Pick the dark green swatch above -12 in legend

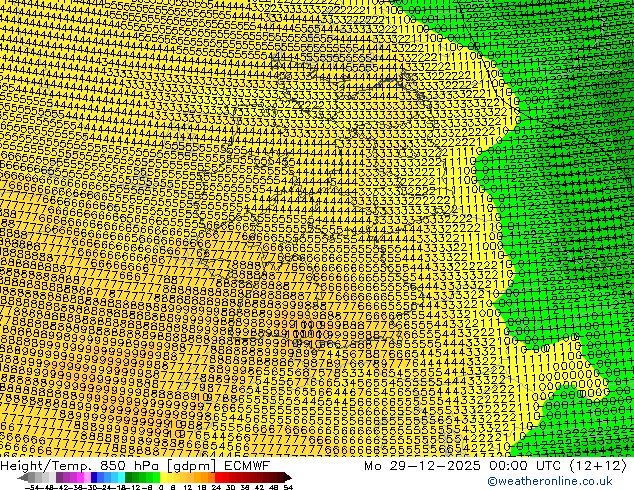pyautogui.click(x=129, y=477)
